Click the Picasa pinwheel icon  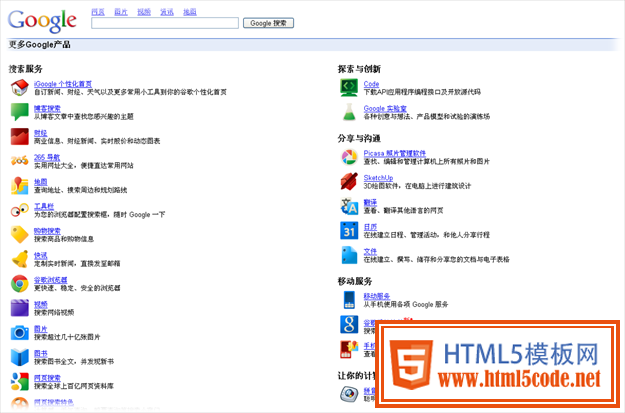(x=349, y=157)
